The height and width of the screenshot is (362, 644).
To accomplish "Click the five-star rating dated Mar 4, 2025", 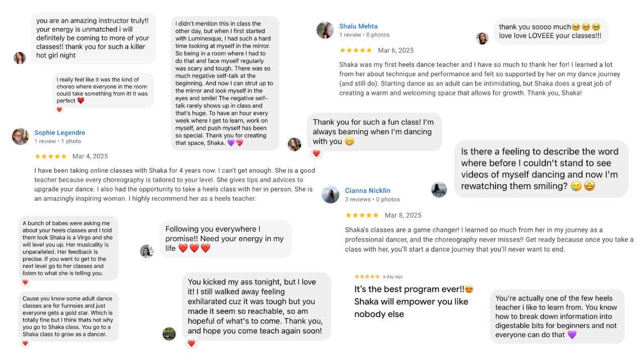I will [x=50, y=156].
